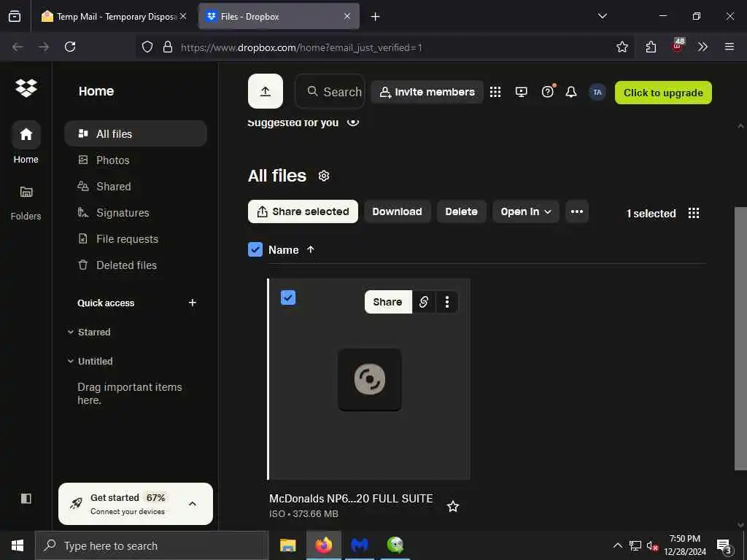This screenshot has height=560, width=747.
Task: Open All files settings gear
Action: (x=324, y=176)
